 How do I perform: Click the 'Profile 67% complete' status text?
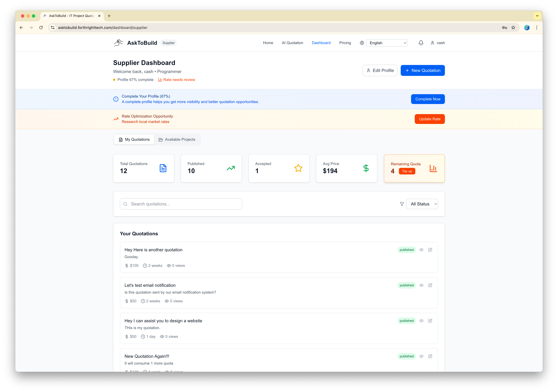point(135,80)
